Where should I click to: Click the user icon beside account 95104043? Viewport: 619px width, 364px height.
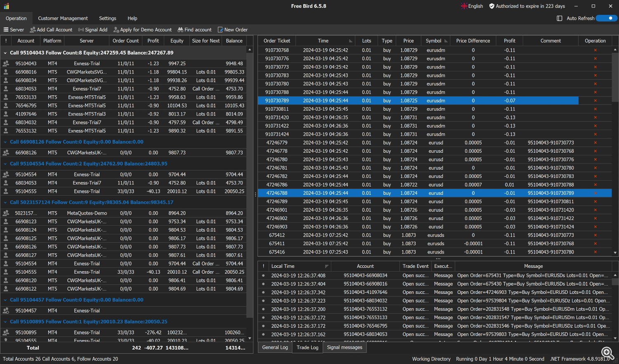6,64
